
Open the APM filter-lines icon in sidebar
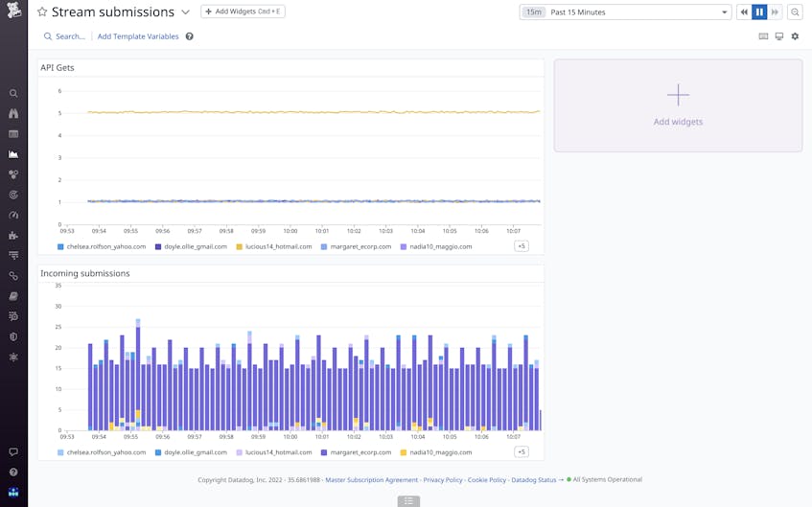point(13,255)
